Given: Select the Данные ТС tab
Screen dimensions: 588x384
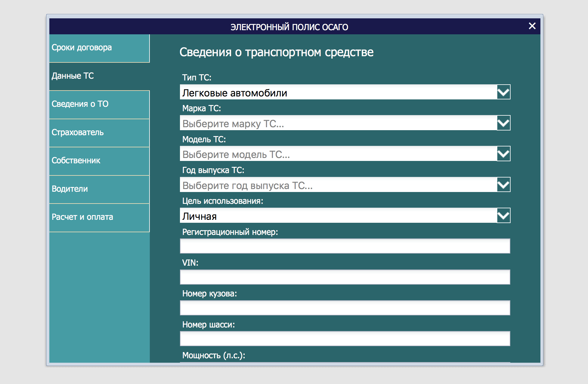Looking at the screenshot, I should pos(100,76).
